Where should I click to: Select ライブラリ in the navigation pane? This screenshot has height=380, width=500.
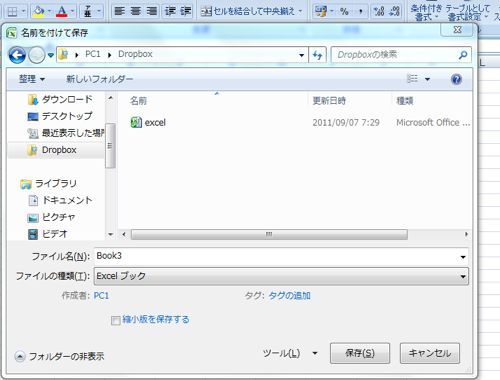pyautogui.click(x=49, y=184)
